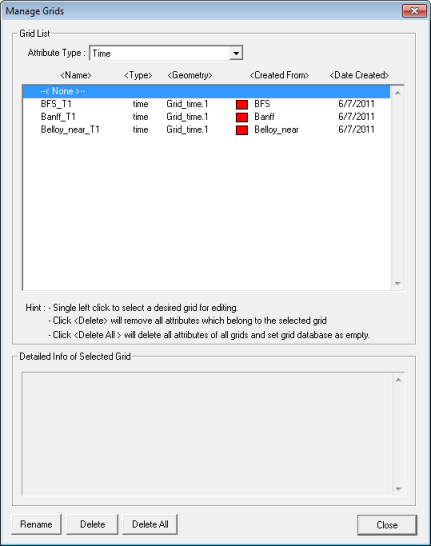This screenshot has width=431, height=546.
Task: Click the grid list scrollbar down arrow
Action: click(398, 283)
